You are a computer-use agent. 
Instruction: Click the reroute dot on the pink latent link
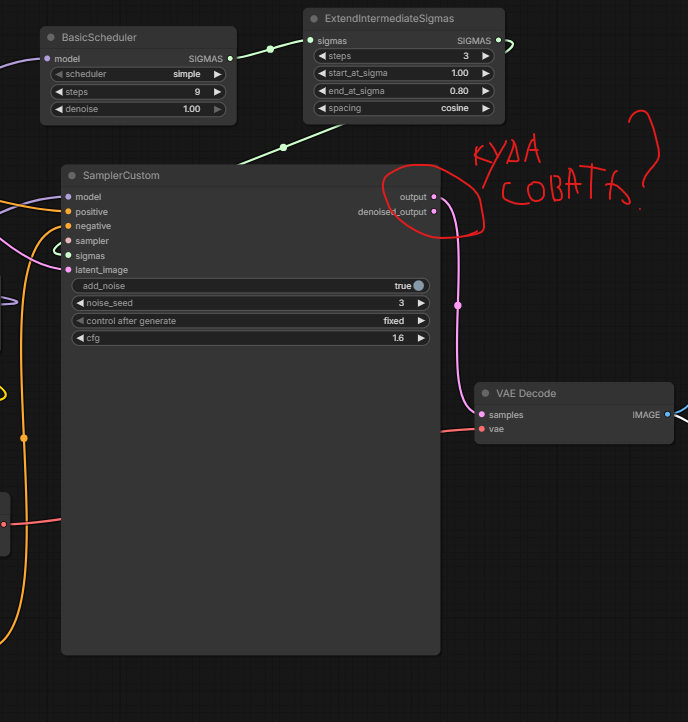click(458, 305)
